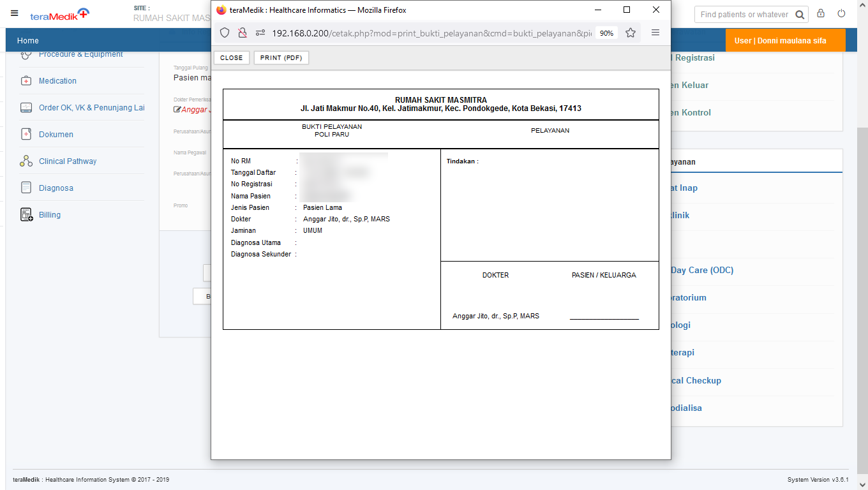The width and height of the screenshot is (868, 490).
Task: Open the Firefox application menu
Action: (x=655, y=33)
